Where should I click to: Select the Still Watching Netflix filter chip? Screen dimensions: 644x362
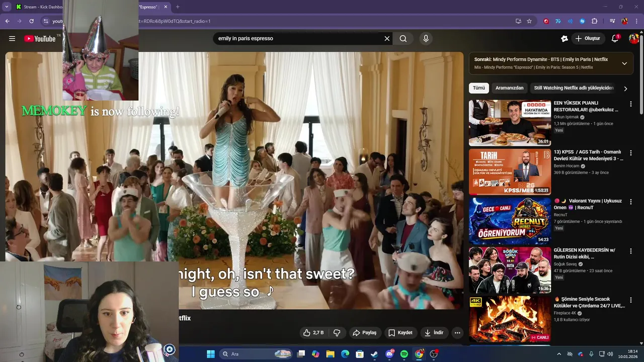[x=574, y=88]
